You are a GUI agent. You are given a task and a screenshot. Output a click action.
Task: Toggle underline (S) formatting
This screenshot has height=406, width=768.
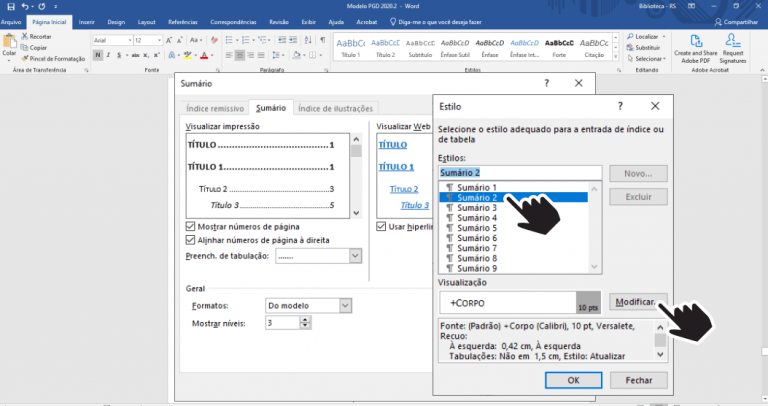pos(119,55)
